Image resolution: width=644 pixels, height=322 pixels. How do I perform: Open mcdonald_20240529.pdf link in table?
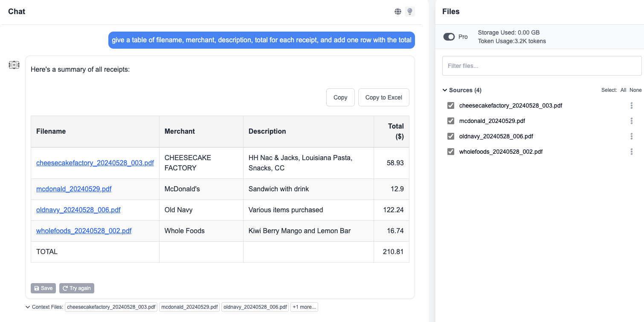click(74, 189)
